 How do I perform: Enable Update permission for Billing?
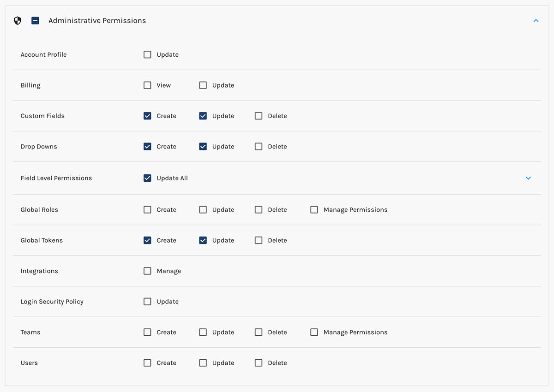tap(203, 85)
